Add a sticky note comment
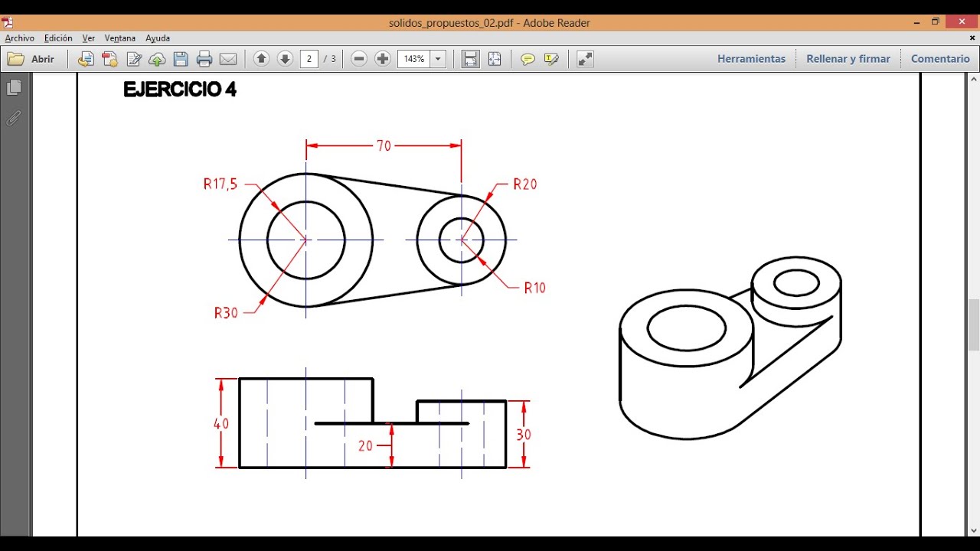This screenshot has height=551, width=980. [528, 59]
